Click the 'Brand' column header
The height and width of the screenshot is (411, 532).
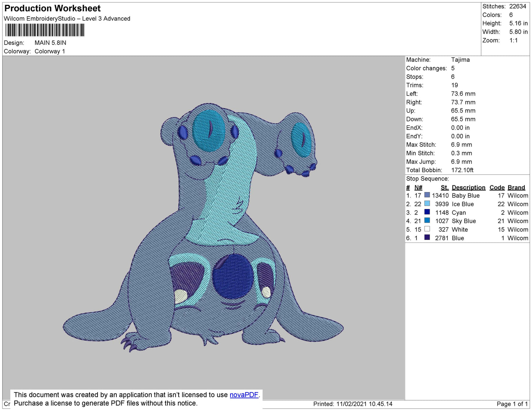point(516,188)
